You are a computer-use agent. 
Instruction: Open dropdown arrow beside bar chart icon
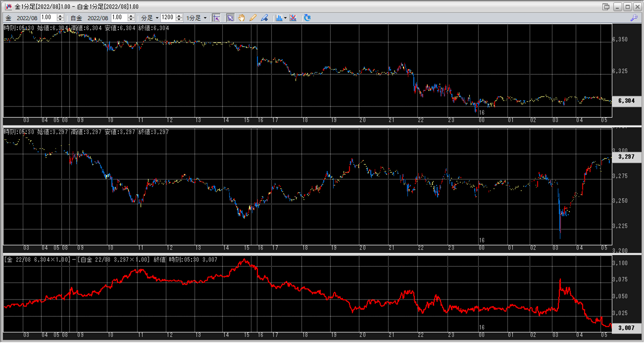(x=286, y=17)
